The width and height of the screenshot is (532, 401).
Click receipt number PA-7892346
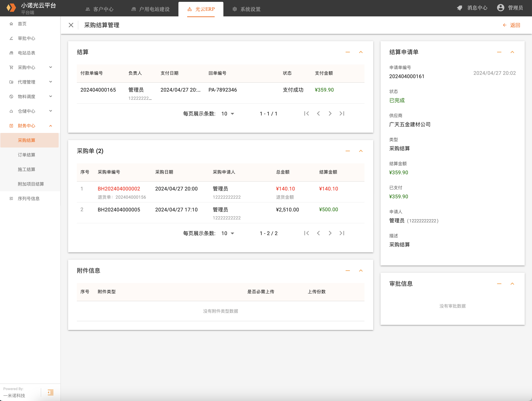click(x=223, y=90)
